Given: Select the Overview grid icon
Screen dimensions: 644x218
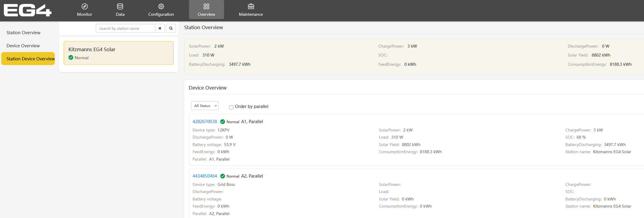Looking at the screenshot, I should (x=206, y=7).
